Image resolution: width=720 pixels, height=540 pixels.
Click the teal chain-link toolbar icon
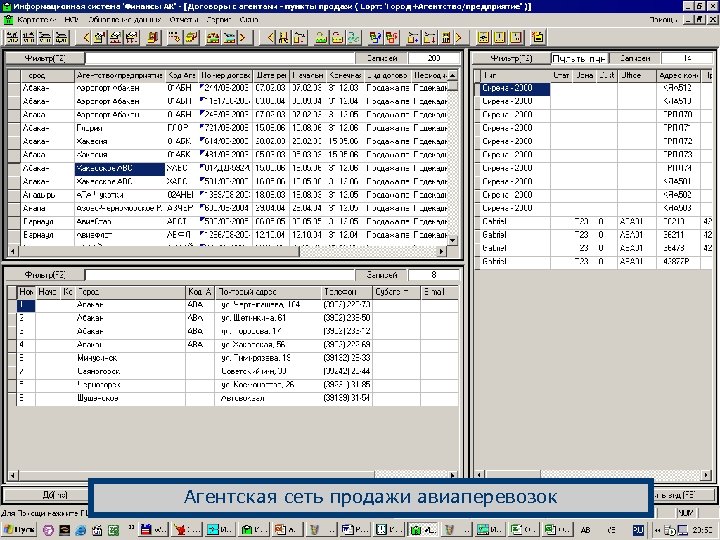(354, 38)
